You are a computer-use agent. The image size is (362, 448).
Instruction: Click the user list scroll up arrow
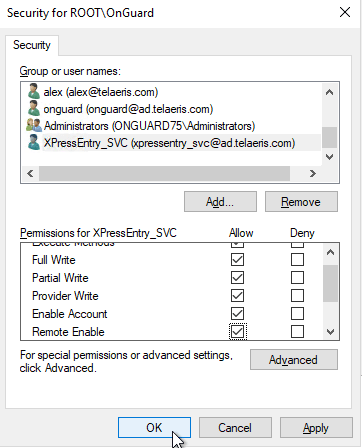point(330,92)
